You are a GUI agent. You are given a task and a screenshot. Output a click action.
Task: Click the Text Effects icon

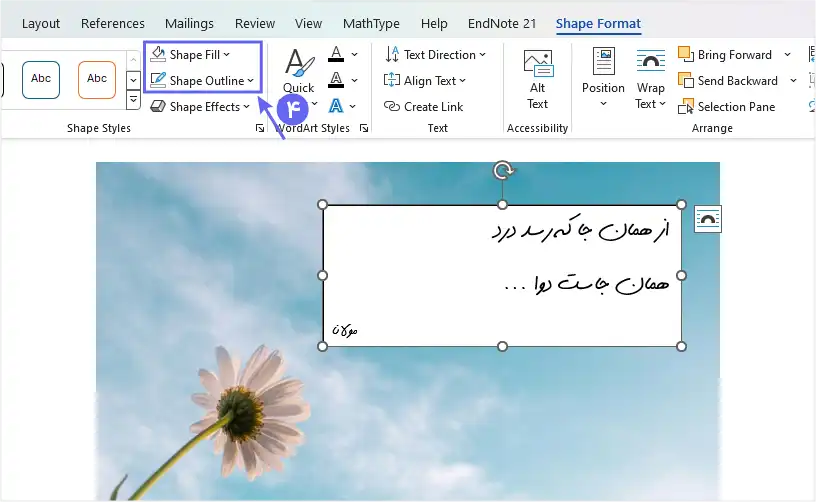point(336,106)
